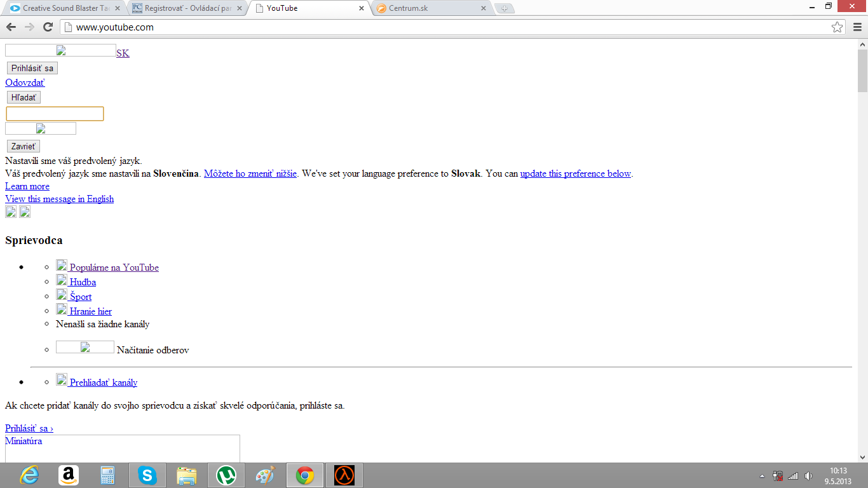Image resolution: width=868 pixels, height=488 pixels.
Task: Open uTorrent from the taskbar
Action: click(x=226, y=475)
